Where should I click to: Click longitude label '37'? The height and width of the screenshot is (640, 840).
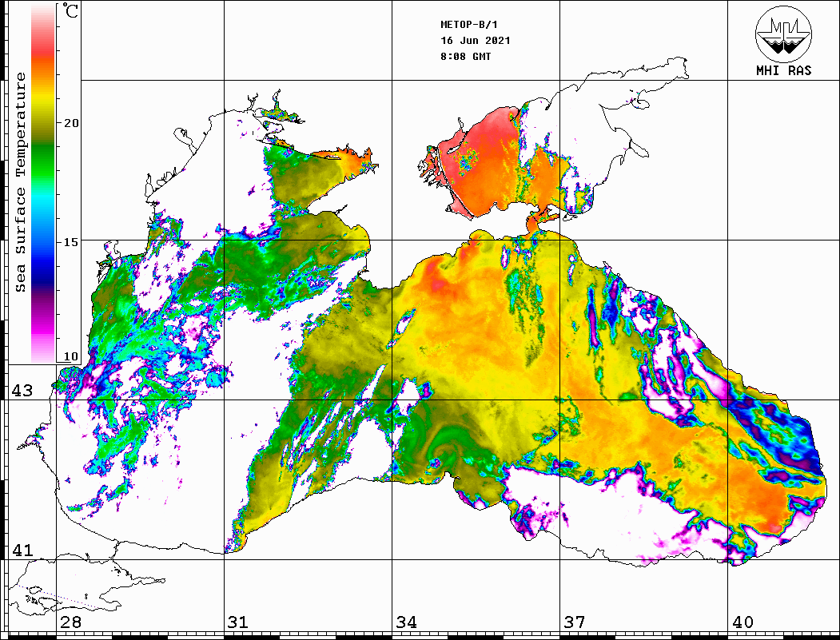575,622
